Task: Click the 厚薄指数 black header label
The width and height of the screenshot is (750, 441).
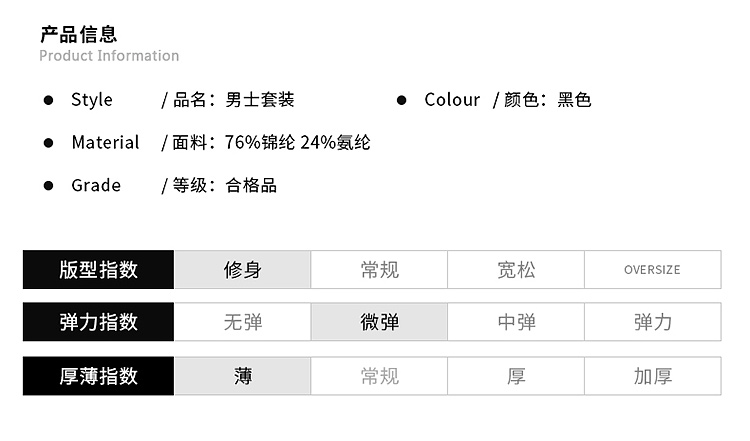Action: tap(98, 376)
